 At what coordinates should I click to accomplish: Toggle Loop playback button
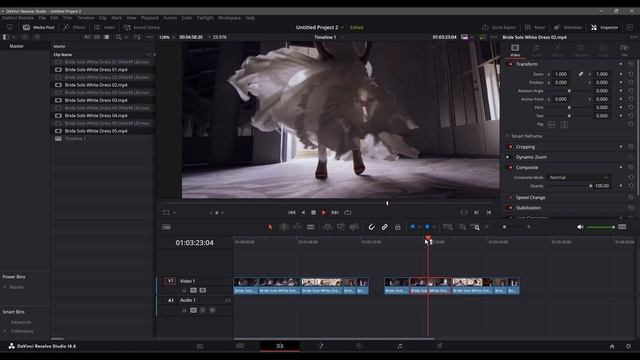point(348,212)
